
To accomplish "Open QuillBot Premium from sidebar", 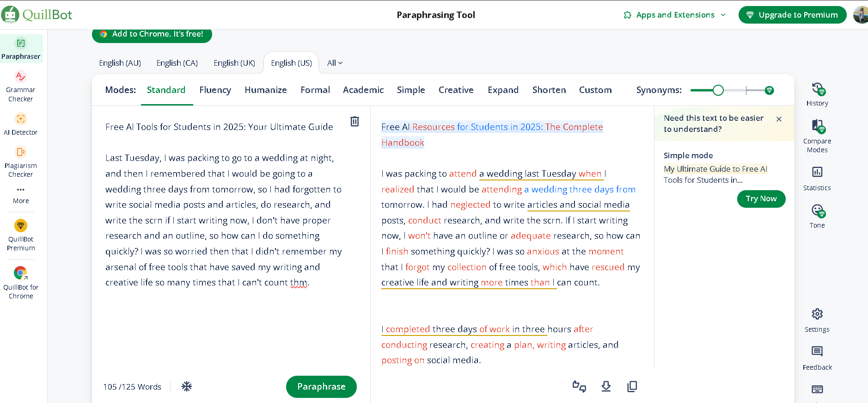I will pyautogui.click(x=21, y=236).
